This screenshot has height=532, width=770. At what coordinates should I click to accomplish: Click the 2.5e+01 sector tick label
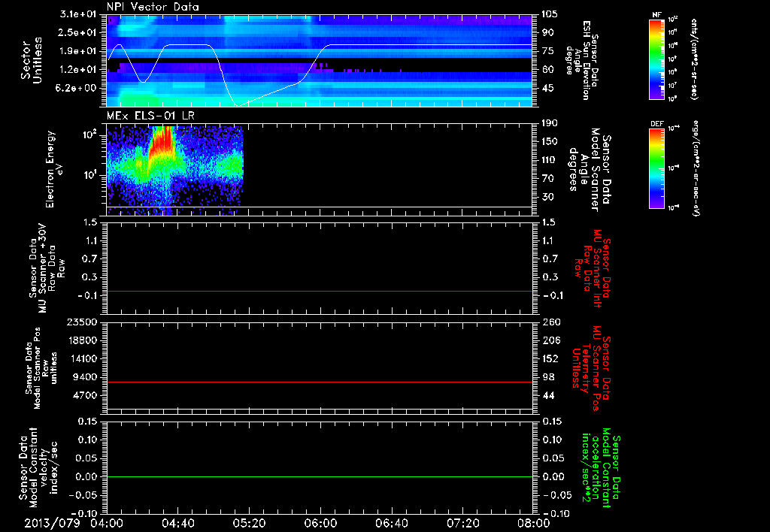(x=78, y=32)
